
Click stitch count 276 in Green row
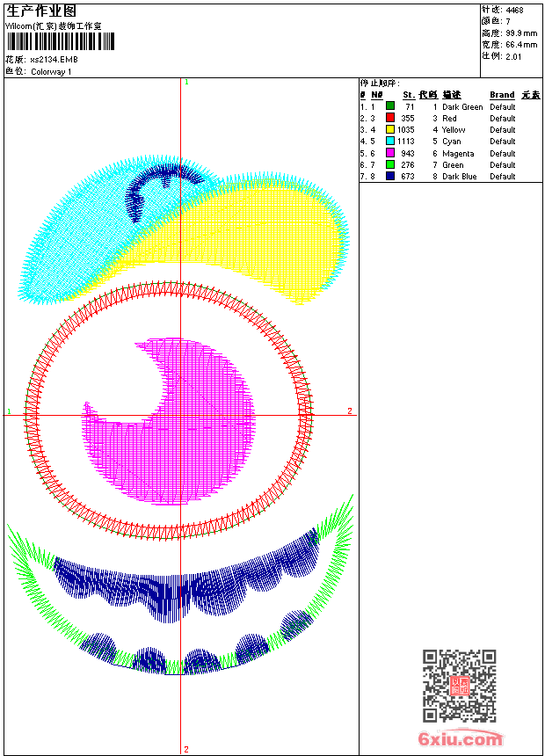[x=408, y=165]
